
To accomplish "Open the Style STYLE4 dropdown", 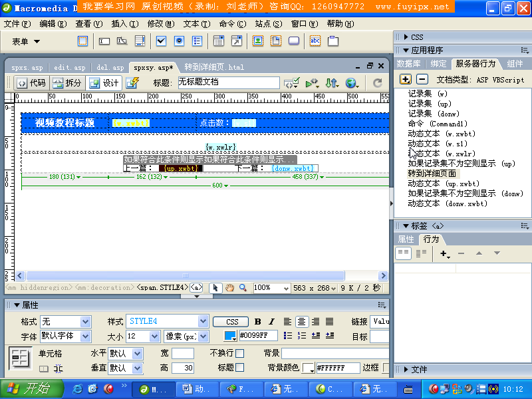I will tap(203, 321).
